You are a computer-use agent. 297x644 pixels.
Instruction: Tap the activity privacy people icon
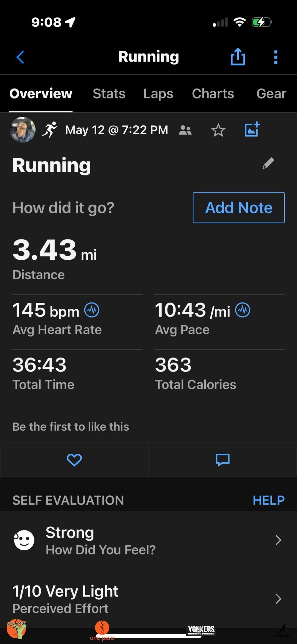[185, 130]
